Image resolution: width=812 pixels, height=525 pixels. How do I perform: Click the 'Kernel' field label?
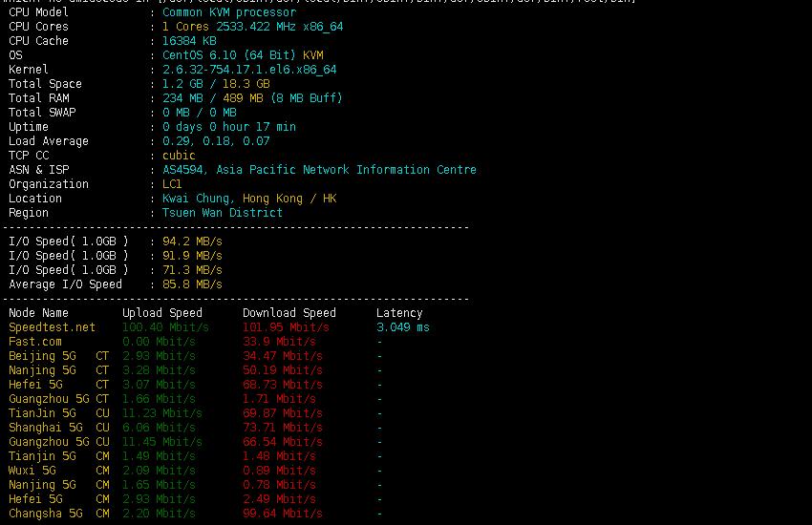click(29, 70)
